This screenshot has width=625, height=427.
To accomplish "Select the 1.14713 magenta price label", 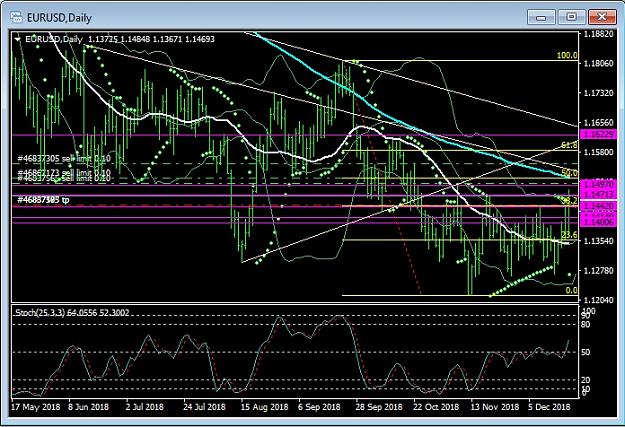I will 599,194.
